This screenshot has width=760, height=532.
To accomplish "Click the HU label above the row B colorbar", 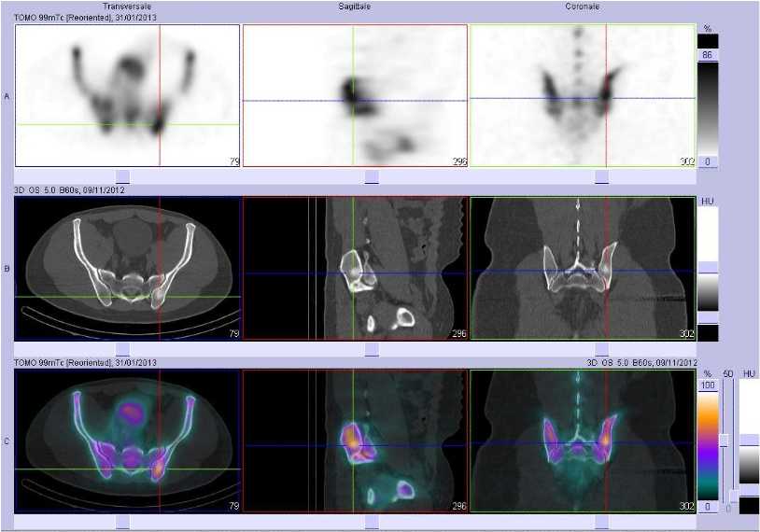I will click(708, 201).
